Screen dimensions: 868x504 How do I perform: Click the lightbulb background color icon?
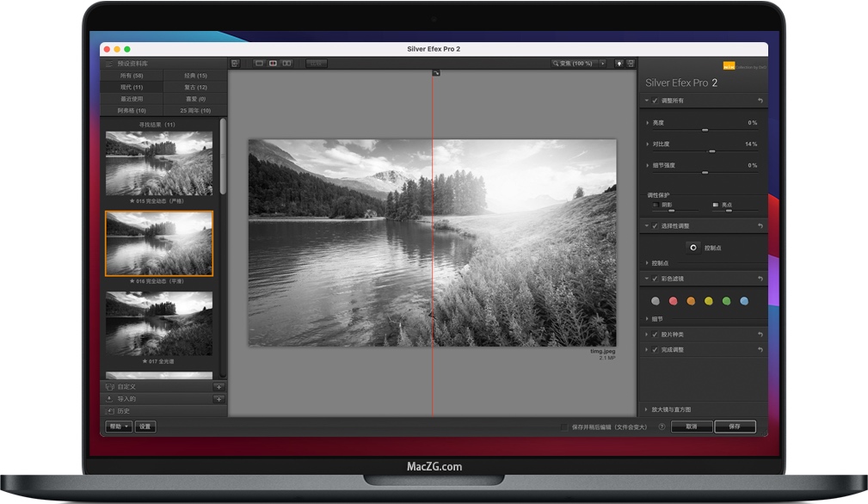619,64
